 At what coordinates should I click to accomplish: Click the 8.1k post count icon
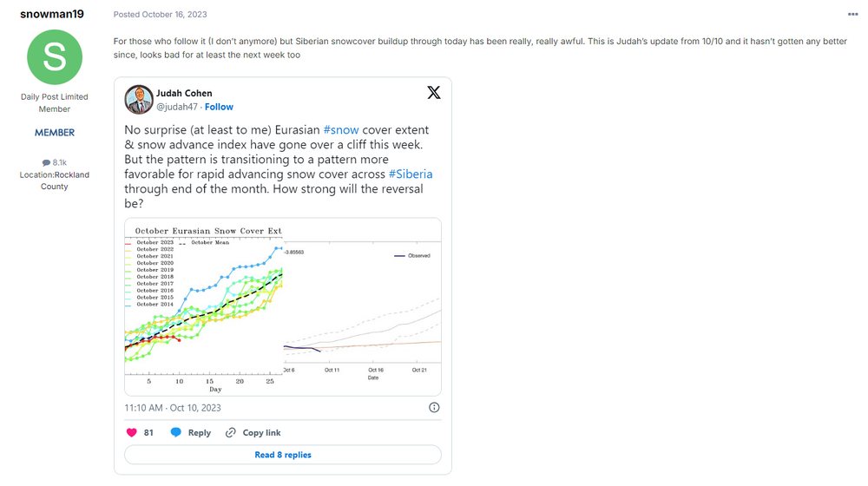46,163
